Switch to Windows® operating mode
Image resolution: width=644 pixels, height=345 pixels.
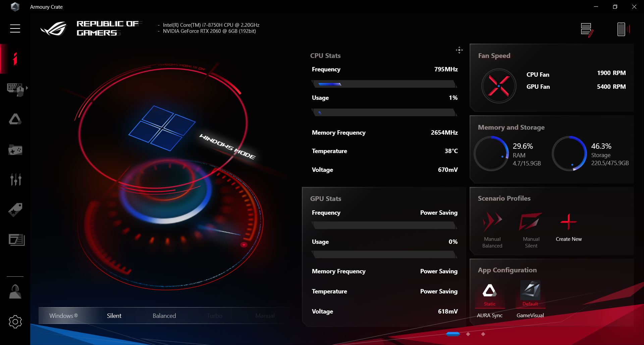tap(63, 316)
